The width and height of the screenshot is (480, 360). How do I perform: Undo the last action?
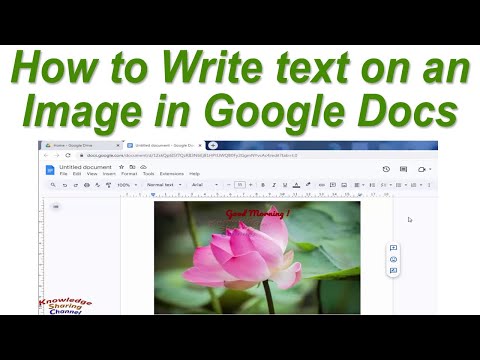[65, 185]
